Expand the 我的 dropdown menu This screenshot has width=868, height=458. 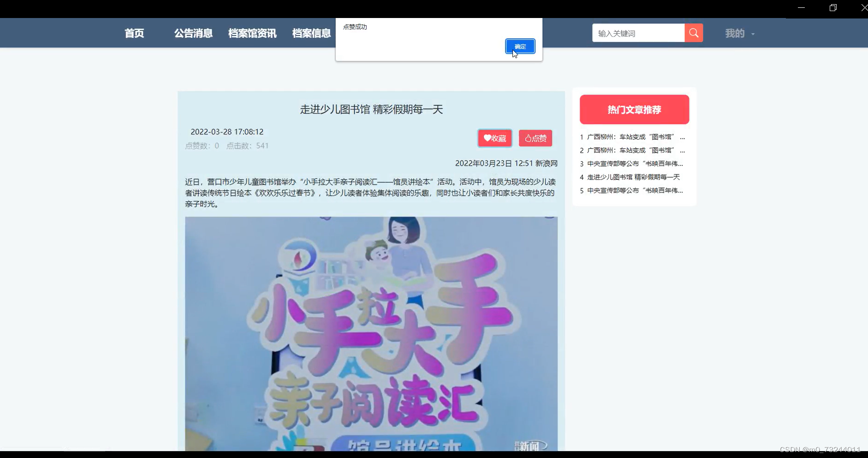740,33
